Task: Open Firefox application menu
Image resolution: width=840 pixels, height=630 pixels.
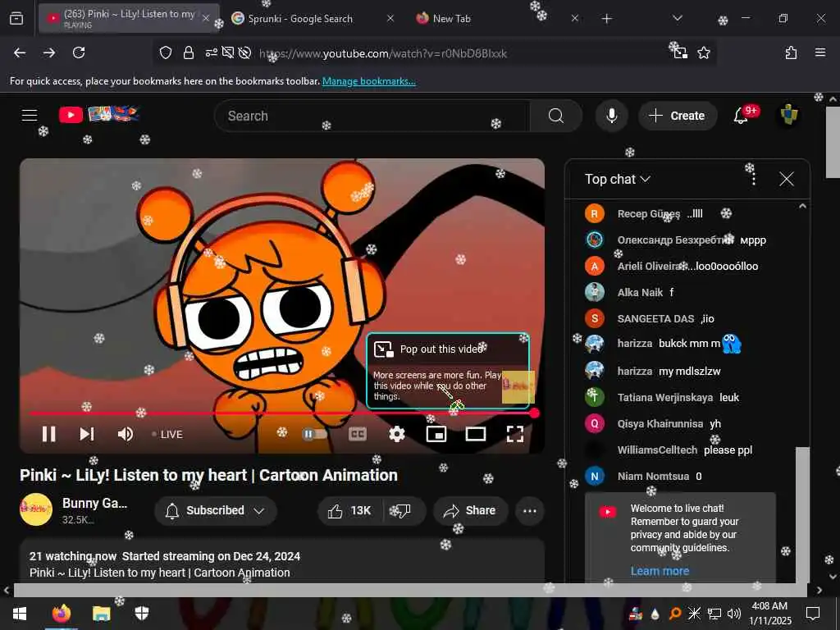Action: (x=820, y=52)
